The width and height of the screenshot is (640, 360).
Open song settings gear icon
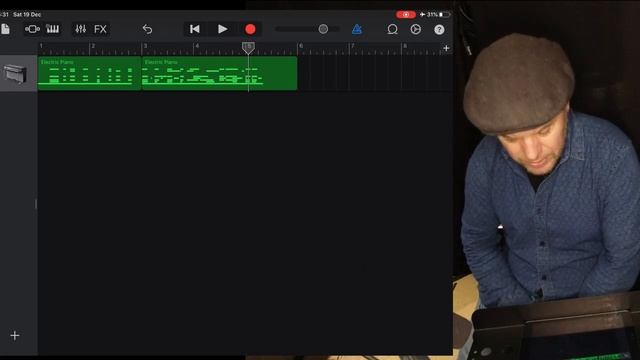coord(416,29)
